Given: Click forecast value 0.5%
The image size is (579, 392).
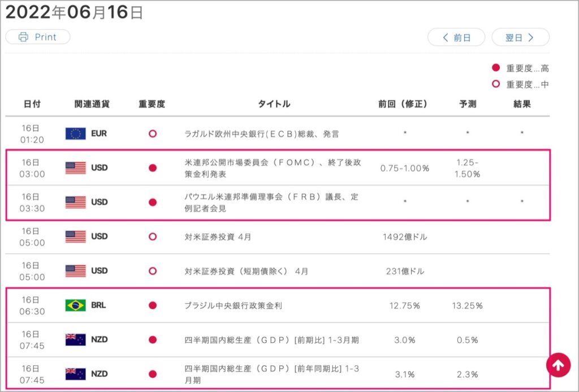Looking at the screenshot, I should point(467,340).
